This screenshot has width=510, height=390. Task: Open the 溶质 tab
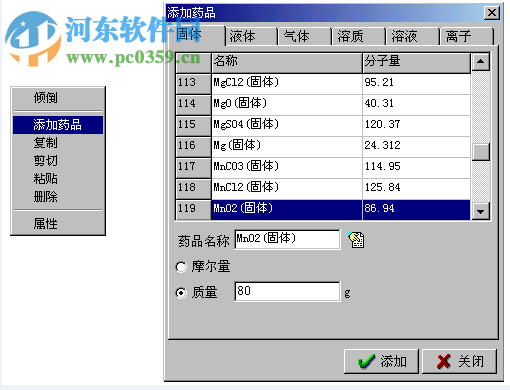pyautogui.click(x=359, y=36)
